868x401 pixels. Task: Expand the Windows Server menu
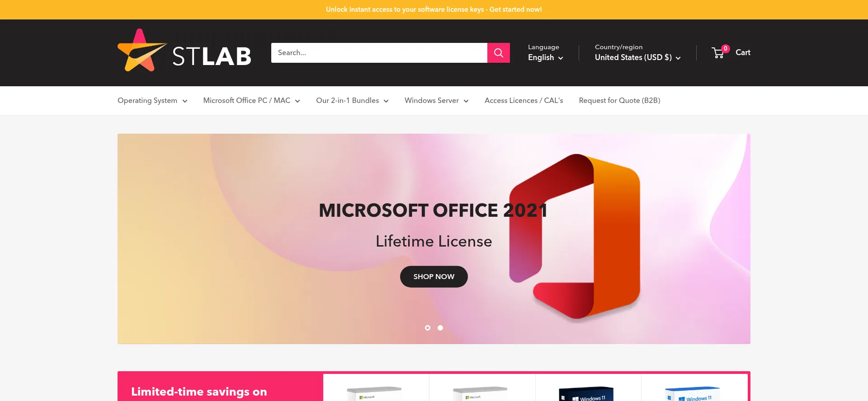[x=436, y=101]
